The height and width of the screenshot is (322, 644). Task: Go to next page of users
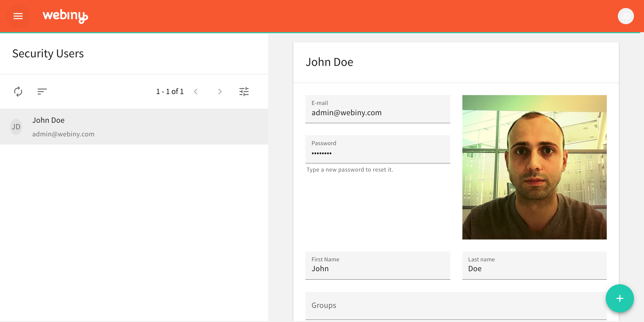click(220, 92)
